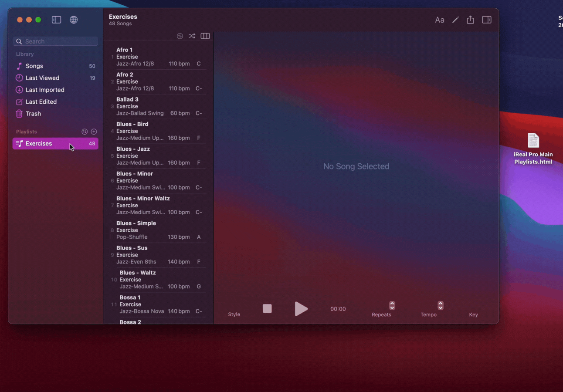Viewport: 563px width, 392px height.
Task: Click the sort icon above song list
Action: pos(180,36)
